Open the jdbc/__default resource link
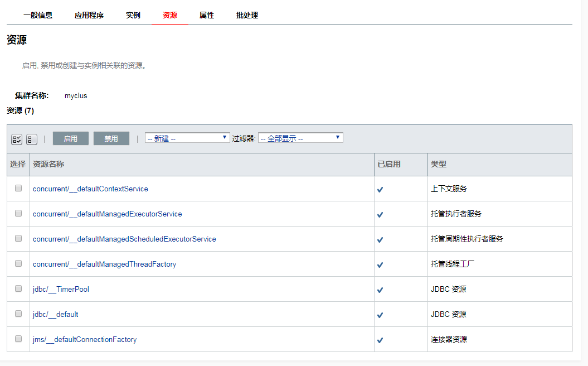 [56, 314]
